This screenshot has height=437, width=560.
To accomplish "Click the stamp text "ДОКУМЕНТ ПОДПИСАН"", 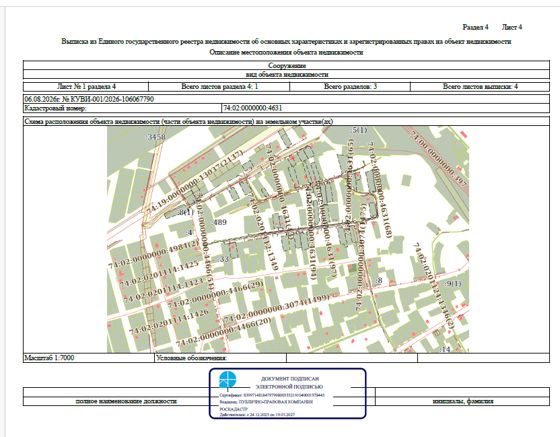I will click(290, 379).
